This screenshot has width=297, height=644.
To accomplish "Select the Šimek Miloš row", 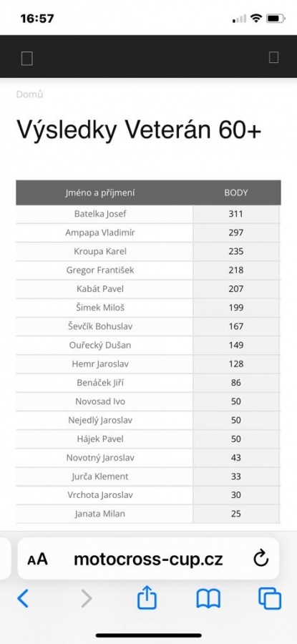I will pyautogui.click(x=148, y=308).
